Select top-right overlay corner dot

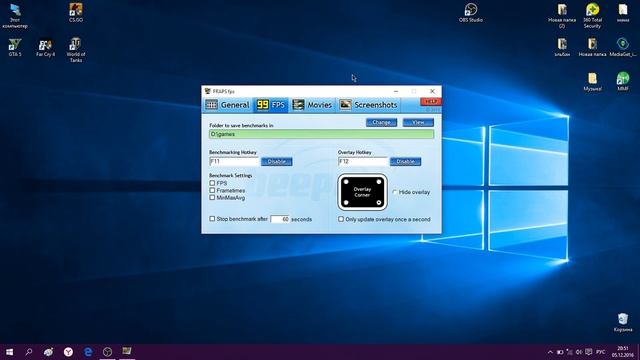tap(379, 182)
